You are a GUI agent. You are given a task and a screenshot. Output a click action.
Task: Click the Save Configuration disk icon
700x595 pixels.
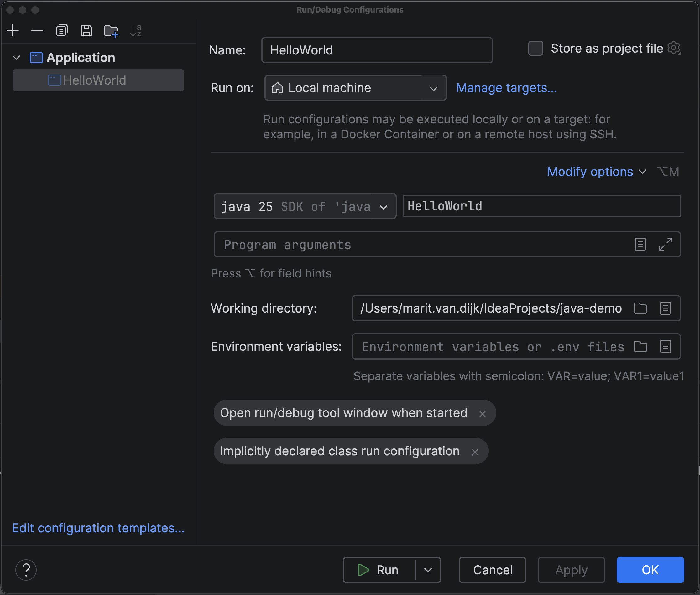(86, 30)
